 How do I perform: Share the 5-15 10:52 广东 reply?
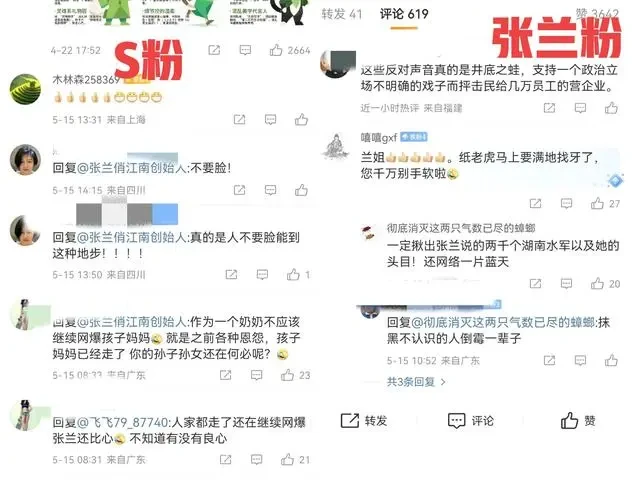tap(549, 360)
